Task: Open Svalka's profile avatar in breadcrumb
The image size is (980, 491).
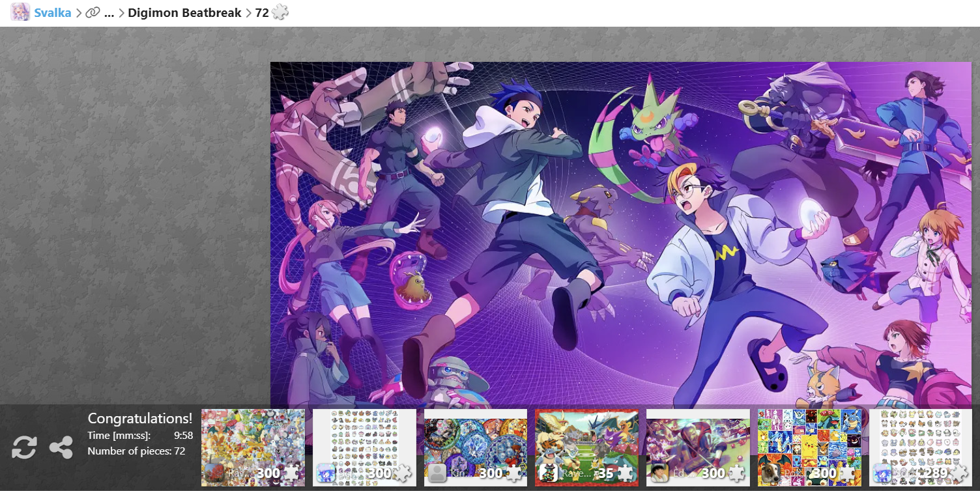Action: point(20,12)
